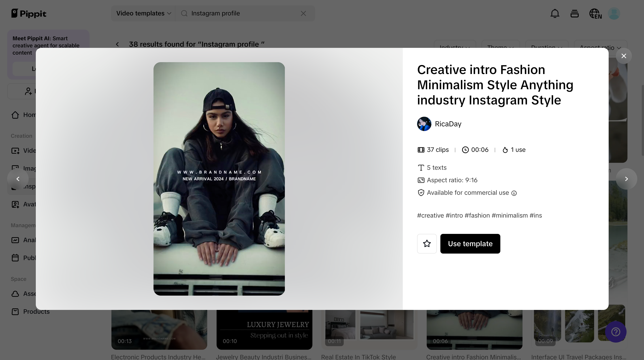Favorite the template with the star button

point(427,244)
